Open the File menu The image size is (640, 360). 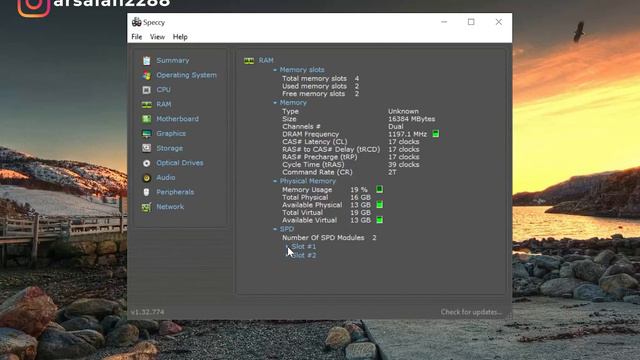137,37
